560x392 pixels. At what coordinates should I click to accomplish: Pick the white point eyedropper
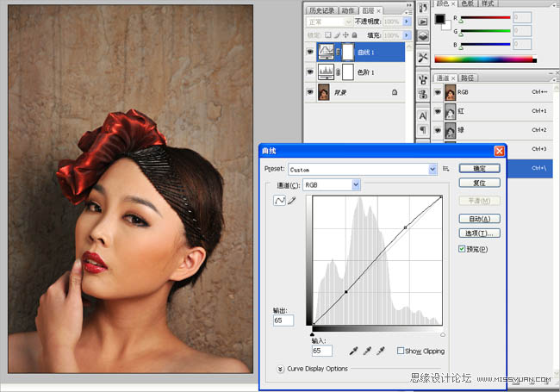(380, 351)
